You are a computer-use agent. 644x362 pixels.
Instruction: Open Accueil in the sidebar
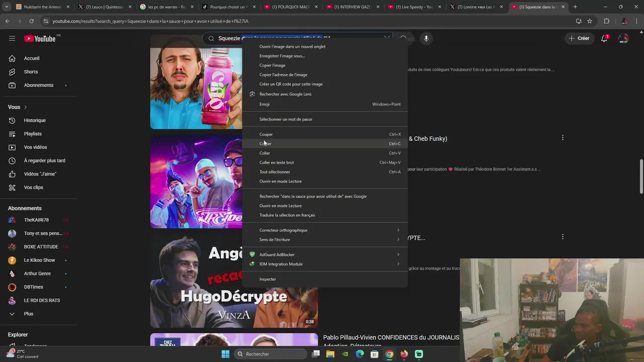(31, 58)
